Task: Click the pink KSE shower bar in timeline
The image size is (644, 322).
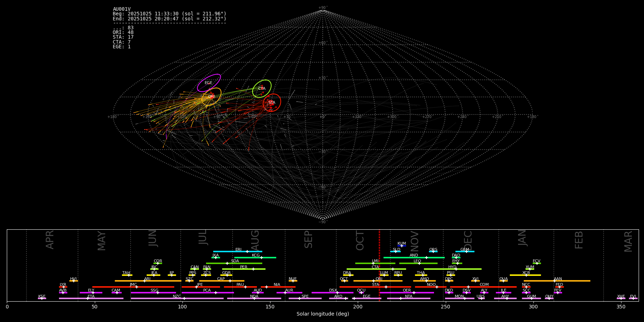Action: coord(42,298)
